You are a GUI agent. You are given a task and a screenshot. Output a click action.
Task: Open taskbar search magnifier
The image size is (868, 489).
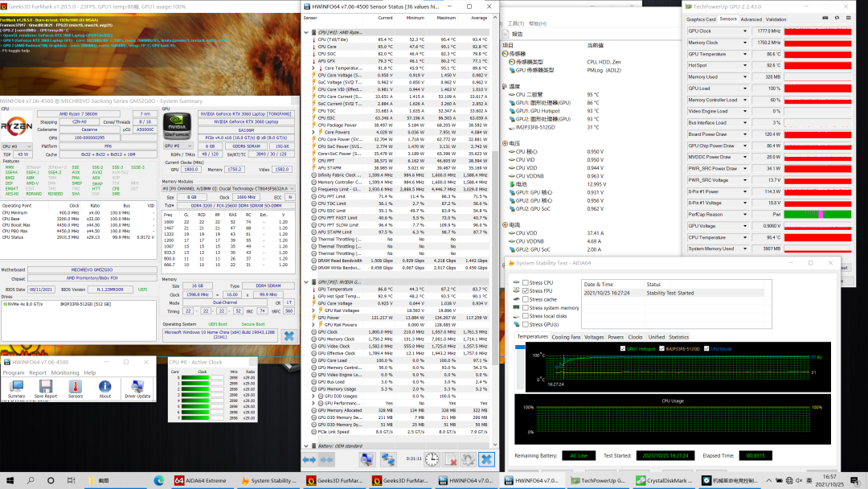click(31, 480)
